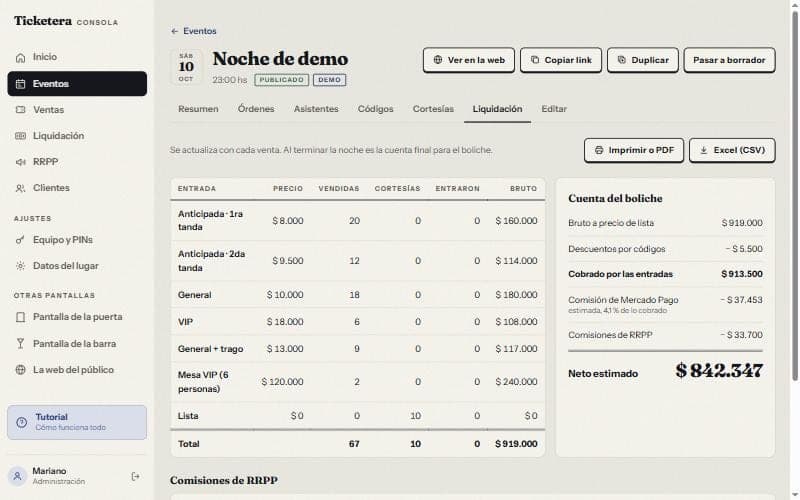
Task: Open Datos del lugar label
Action: [66, 266]
